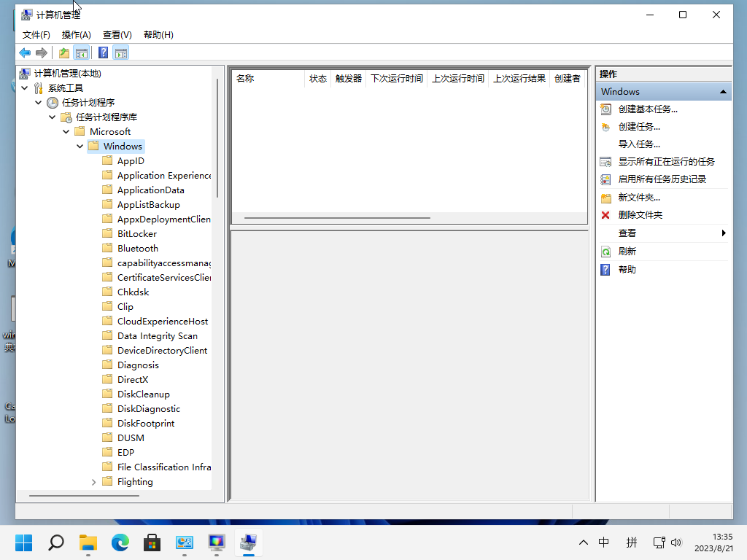Sort by 触发器 column header

coord(349,79)
